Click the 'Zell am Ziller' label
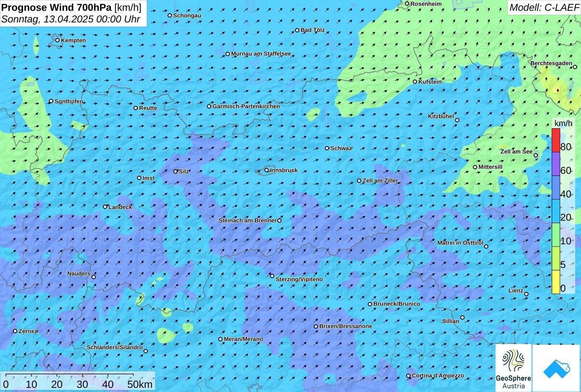 (x=380, y=181)
